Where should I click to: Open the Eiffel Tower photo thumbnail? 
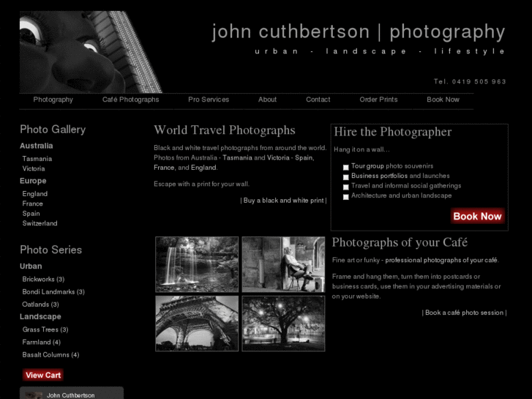197,324
